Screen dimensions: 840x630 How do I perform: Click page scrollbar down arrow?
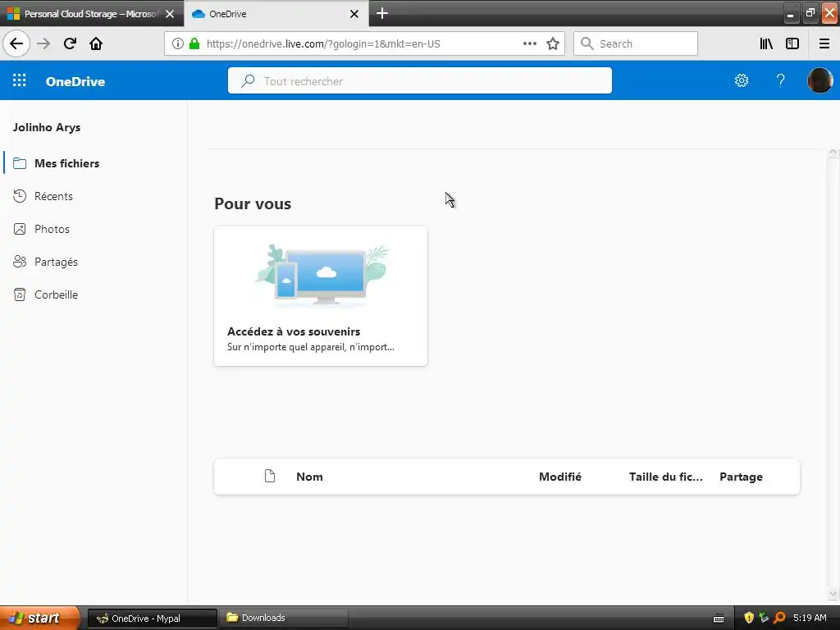coord(833,594)
